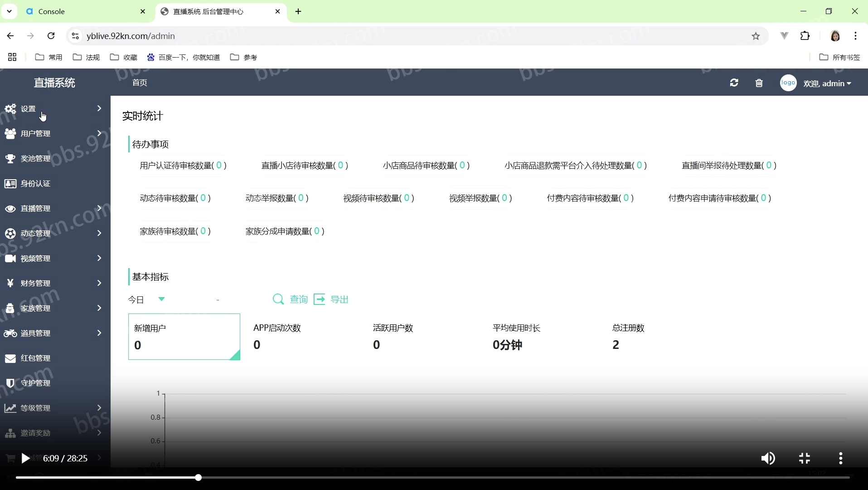Click the 导出 export icon
The image size is (868, 490).
coord(320,299)
